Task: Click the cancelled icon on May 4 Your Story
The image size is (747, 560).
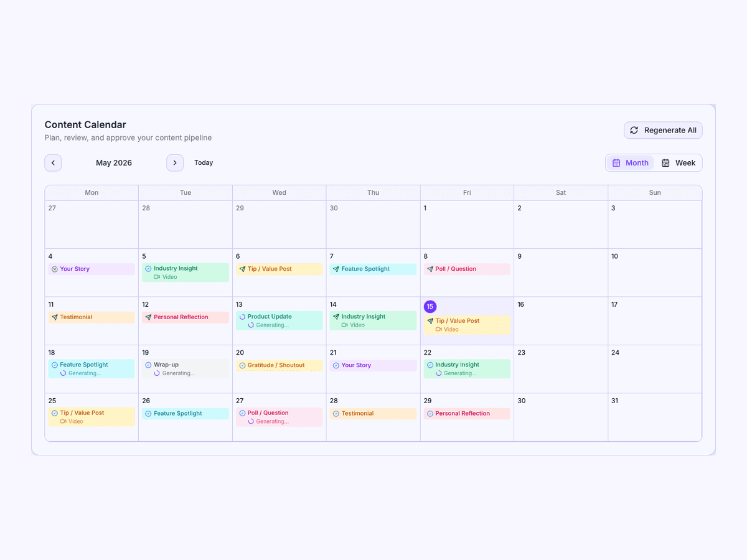Action: click(55, 269)
